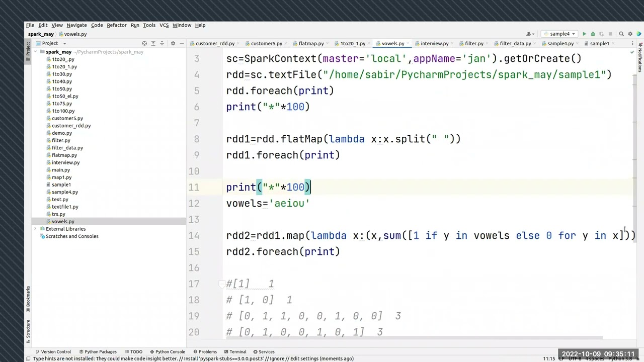Open the Version Control tool window
This screenshot has height=362, width=644.
[53, 352]
